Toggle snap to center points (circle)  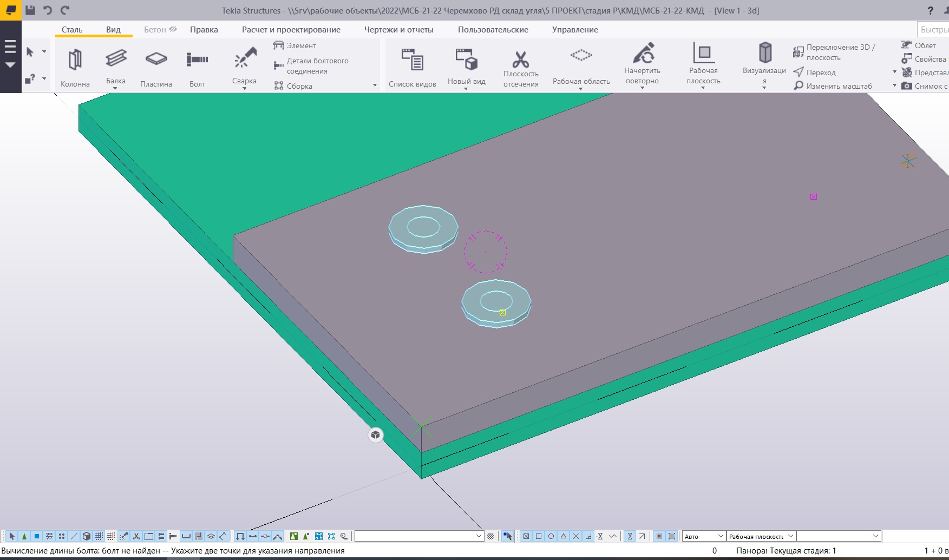click(x=551, y=536)
